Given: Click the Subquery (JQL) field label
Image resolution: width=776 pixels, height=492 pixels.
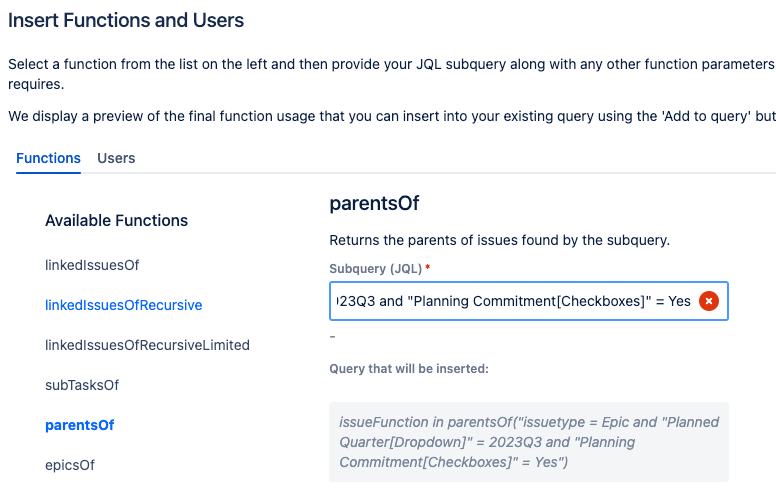Looking at the screenshot, I should click(376, 269).
